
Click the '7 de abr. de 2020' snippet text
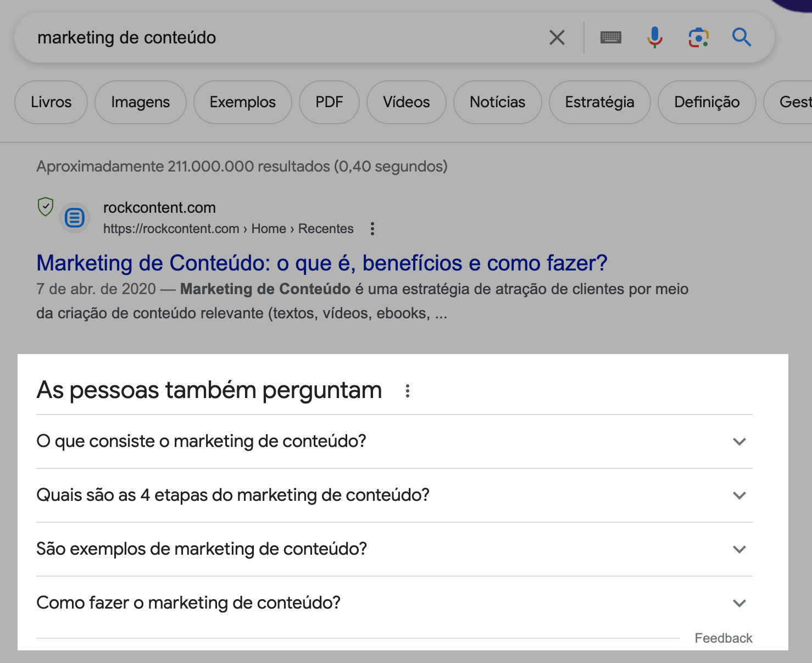point(96,289)
